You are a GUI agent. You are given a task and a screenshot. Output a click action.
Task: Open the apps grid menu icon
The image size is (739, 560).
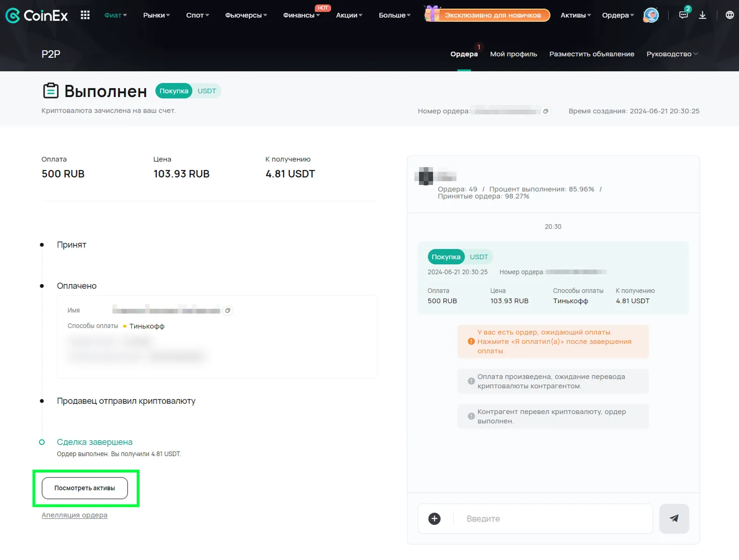click(85, 15)
